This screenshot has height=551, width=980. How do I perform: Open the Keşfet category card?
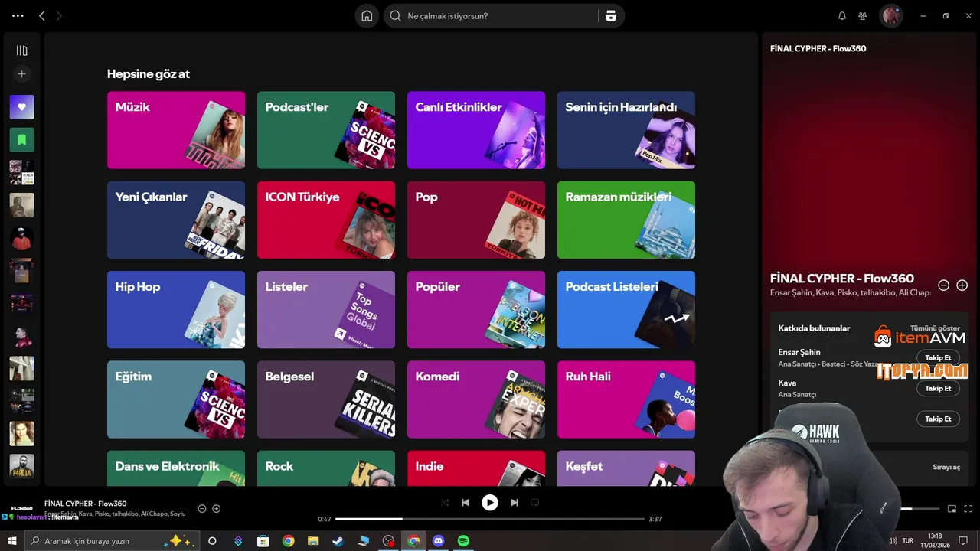coord(626,468)
